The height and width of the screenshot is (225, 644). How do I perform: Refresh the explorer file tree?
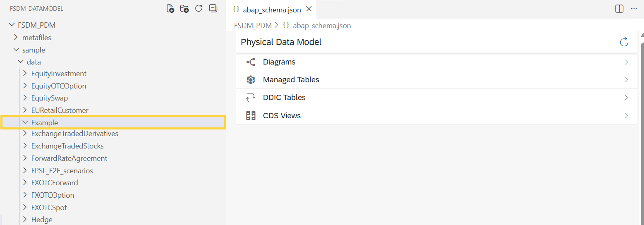(x=199, y=8)
